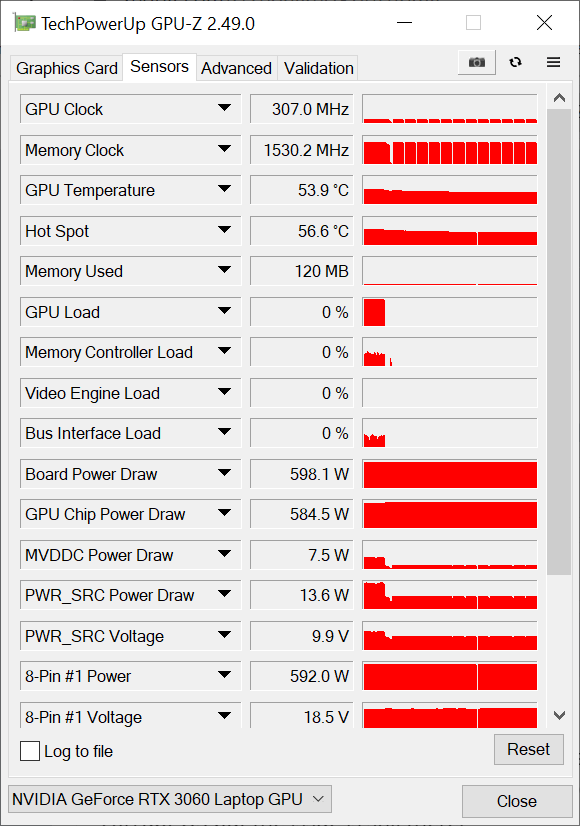Enable the Log to file checkbox

coord(29,751)
